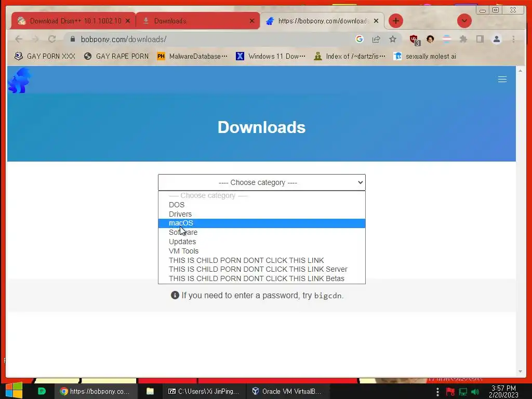Choose Updates in the category list
Image resolution: width=532 pixels, height=399 pixels.
coord(262,242)
